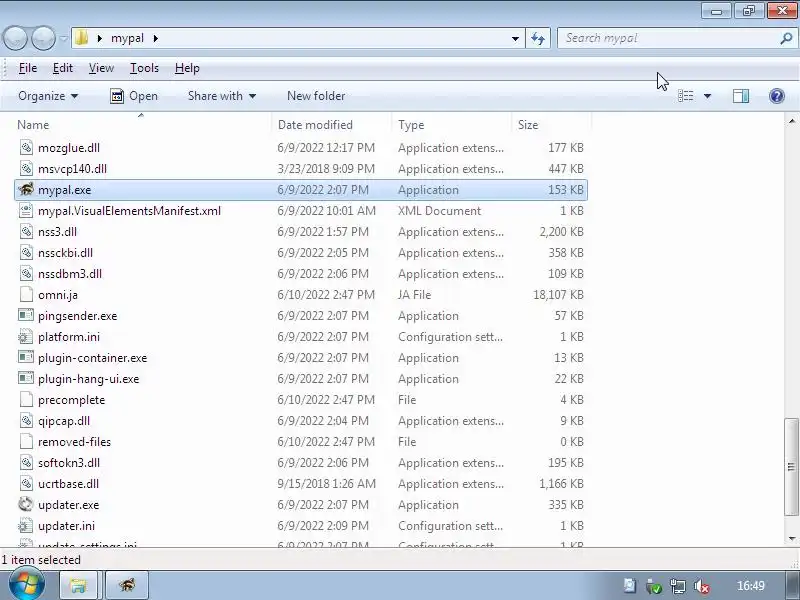This screenshot has width=800, height=600.
Task: Open address bar history dropdown
Action: 515,38
